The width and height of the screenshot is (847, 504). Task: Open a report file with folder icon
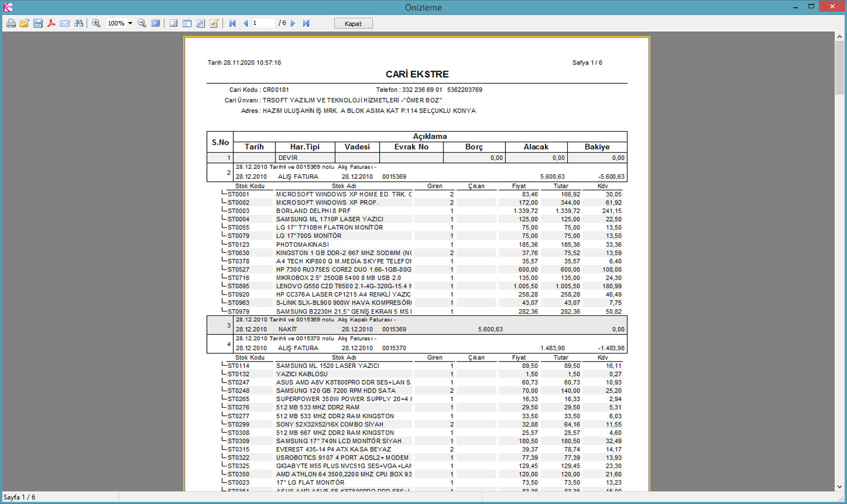25,23
